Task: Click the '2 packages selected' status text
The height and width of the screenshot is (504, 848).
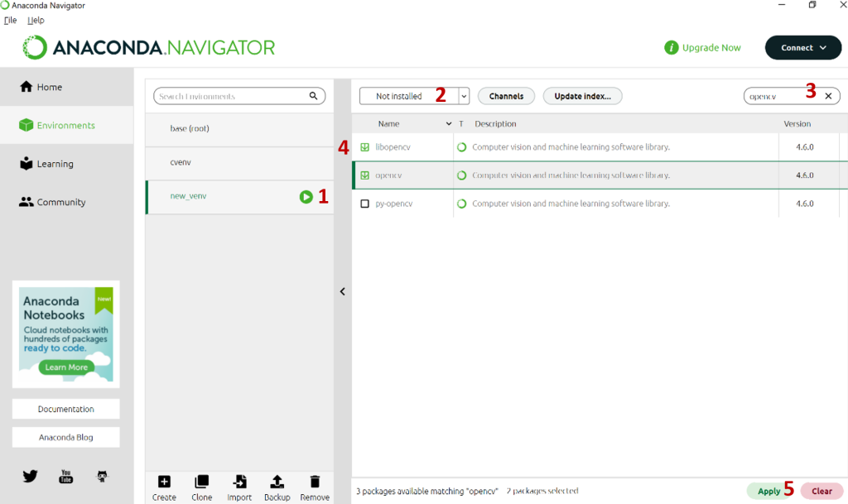Action: pyautogui.click(x=542, y=491)
